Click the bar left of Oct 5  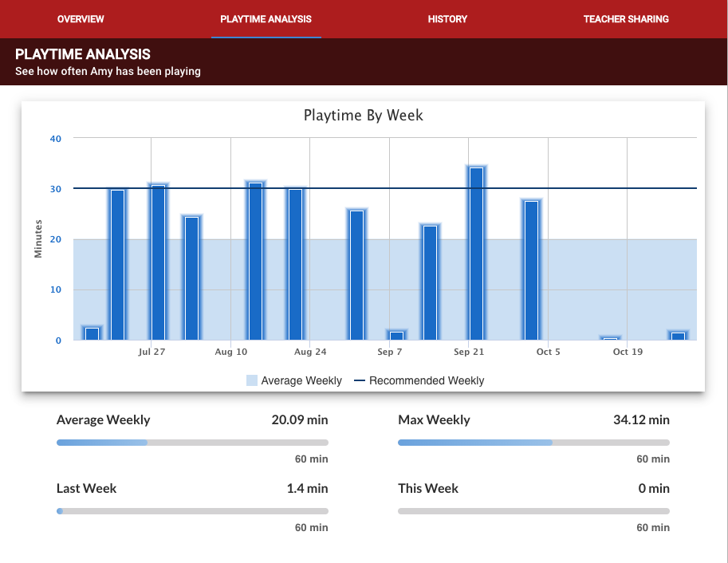pyautogui.click(x=532, y=270)
